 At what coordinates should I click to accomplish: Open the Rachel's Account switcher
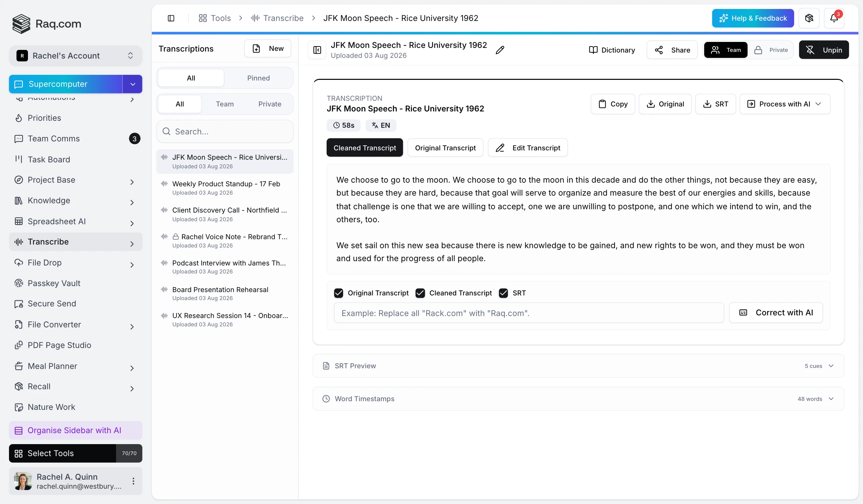pos(75,56)
